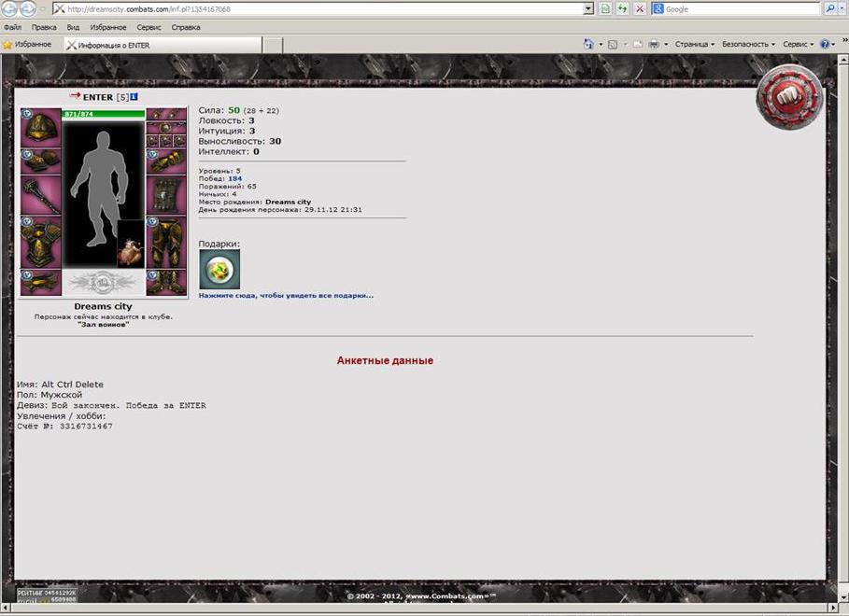Click the helmet equipment slot
The height and width of the screenshot is (616, 849).
tap(41, 127)
